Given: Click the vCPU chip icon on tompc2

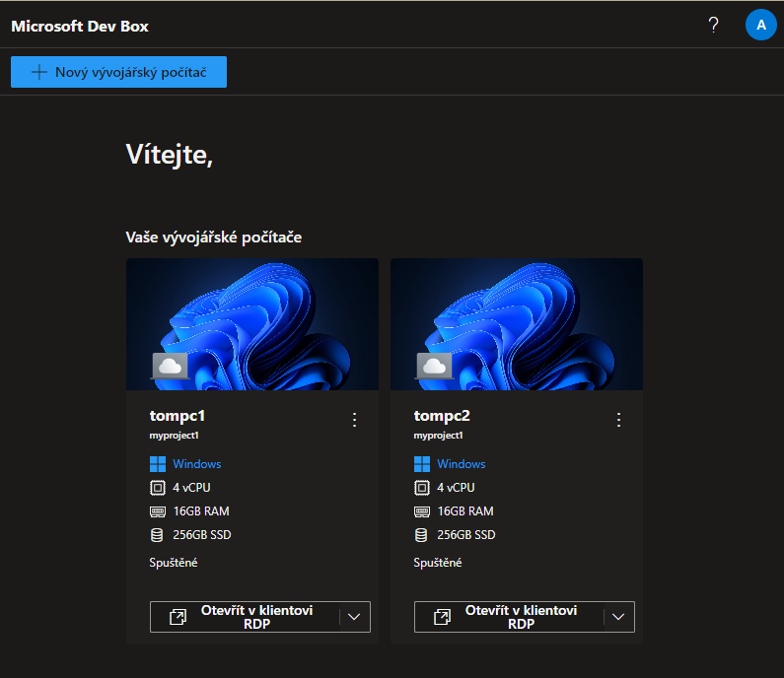Looking at the screenshot, I should (x=421, y=488).
